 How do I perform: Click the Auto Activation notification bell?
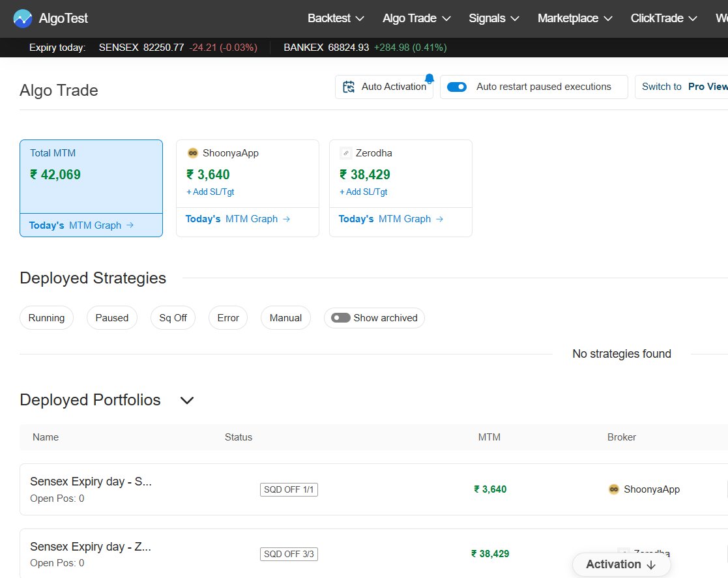point(430,78)
